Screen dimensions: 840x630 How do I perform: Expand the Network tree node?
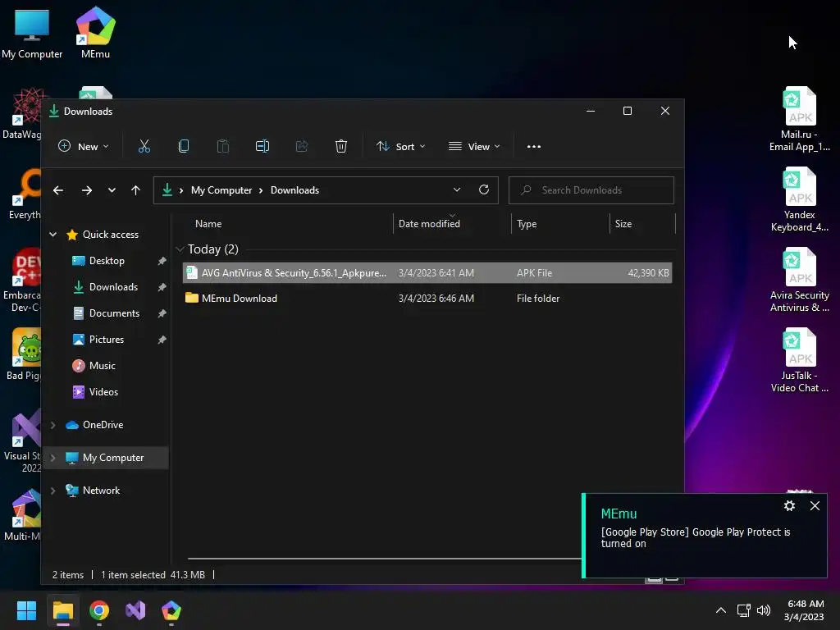tap(53, 491)
